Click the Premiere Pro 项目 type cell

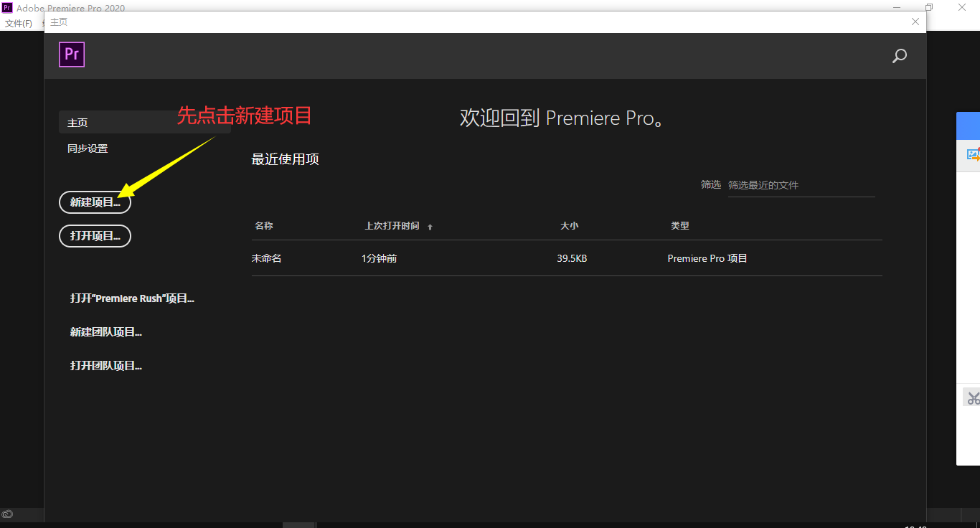tap(707, 258)
